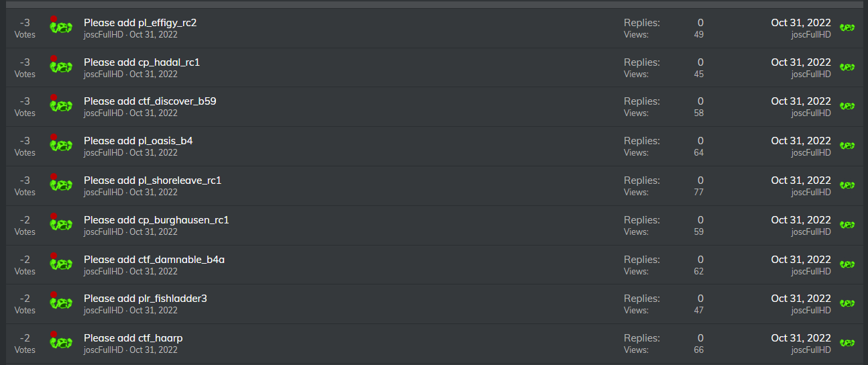The image size is (868, 365).
Task: Open thread Please add ctf_discover_b59
Action: [150, 101]
